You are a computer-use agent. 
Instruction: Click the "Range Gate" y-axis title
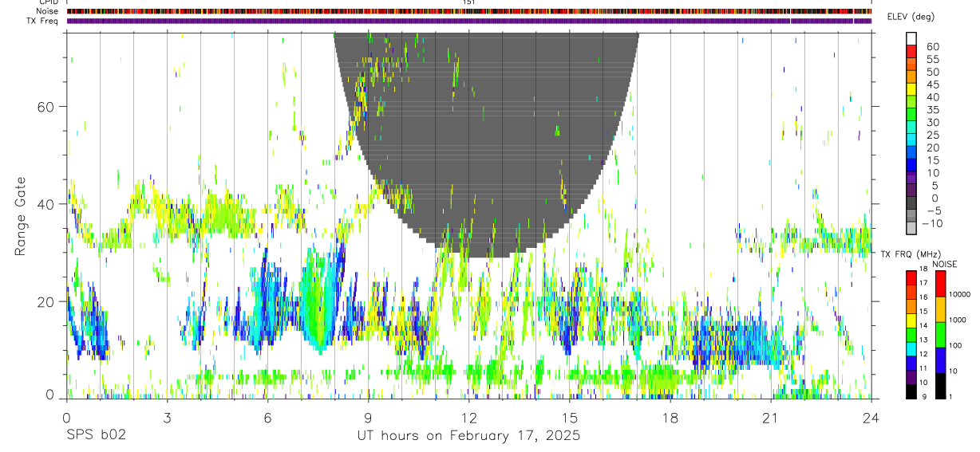[x=22, y=215]
